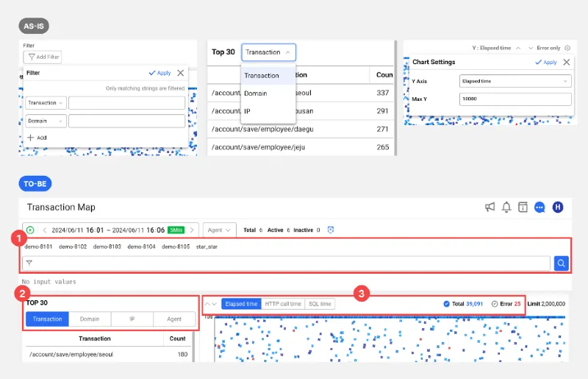
Task: Choose Transaction in the Top 30 dropdown list
Action: [x=268, y=76]
